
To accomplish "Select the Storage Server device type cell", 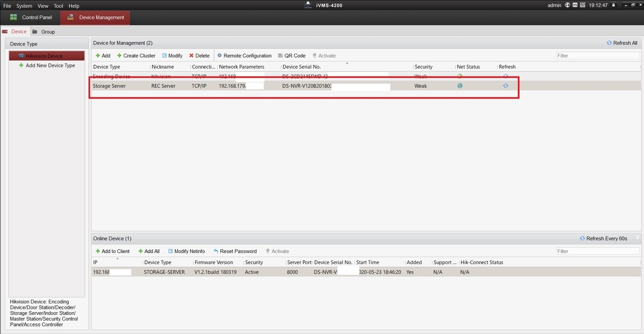I will (x=109, y=86).
